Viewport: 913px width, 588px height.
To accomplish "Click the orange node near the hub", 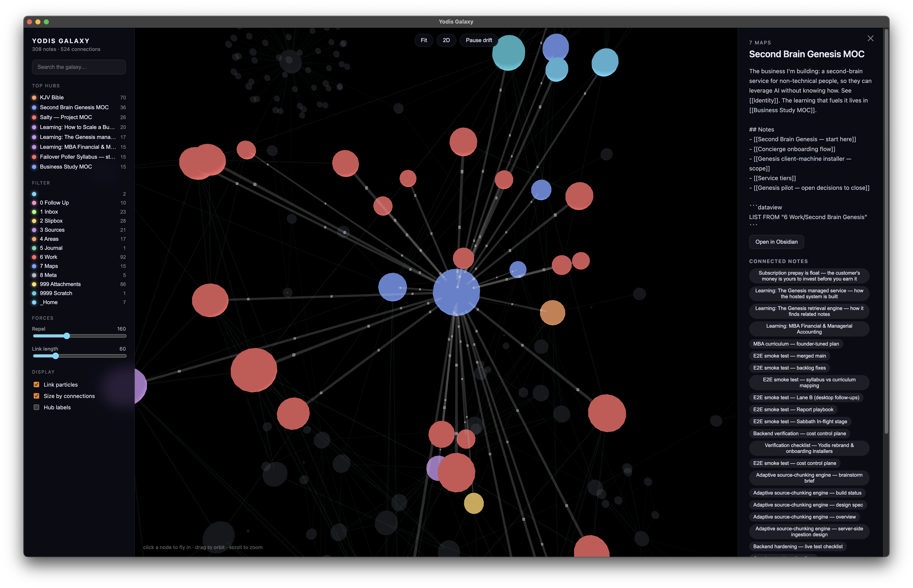I will (552, 313).
